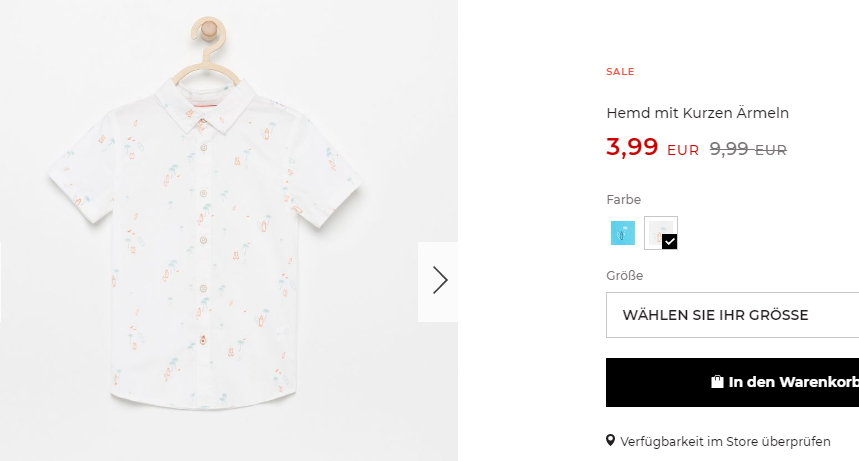Click the Größe label
Screen dimensions: 859x461
point(625,276)
